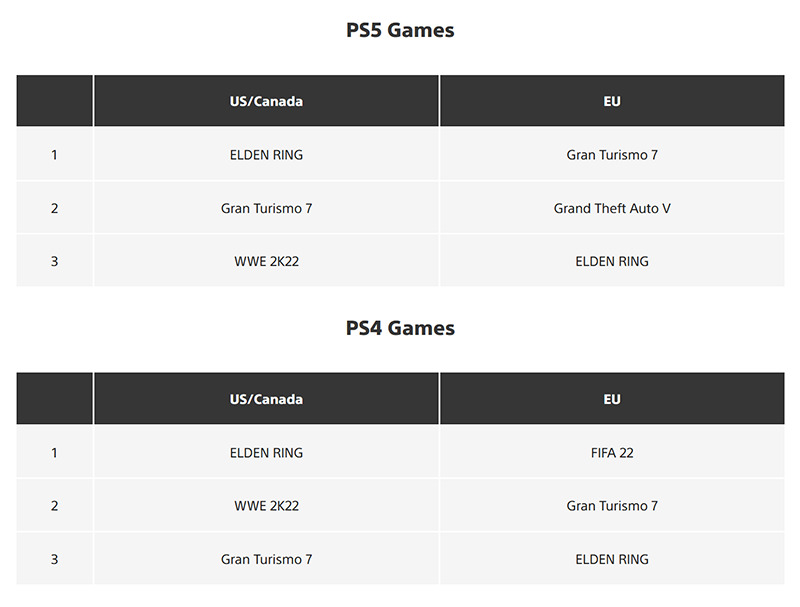
Task: Click ELDEN RING in PS5 EU column
Action: [x=612, y=261]
